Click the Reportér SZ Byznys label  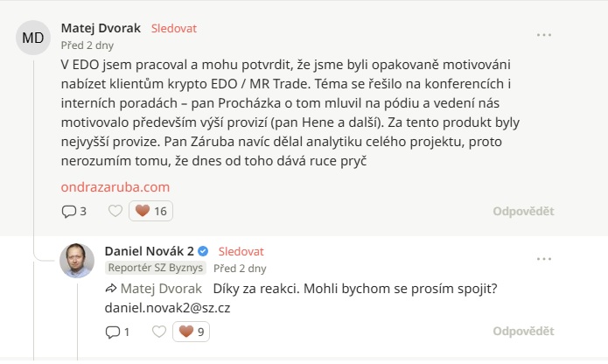coord(156,268)
